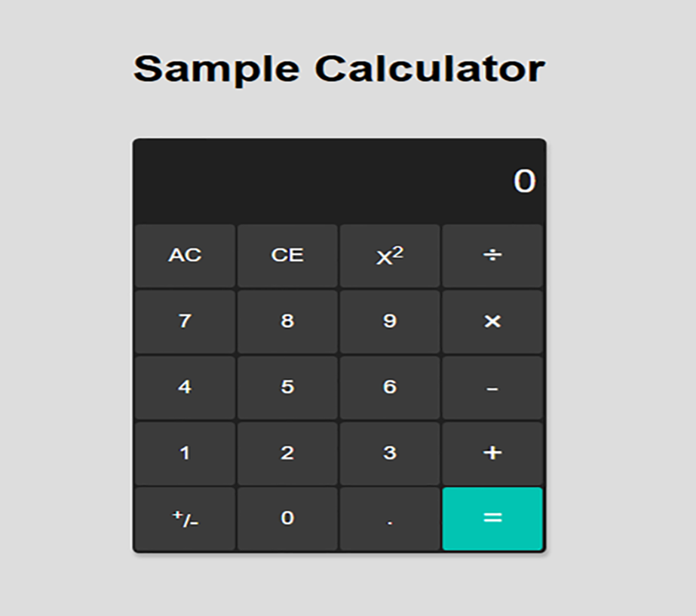Enter the digit 9

click(390, 321)
